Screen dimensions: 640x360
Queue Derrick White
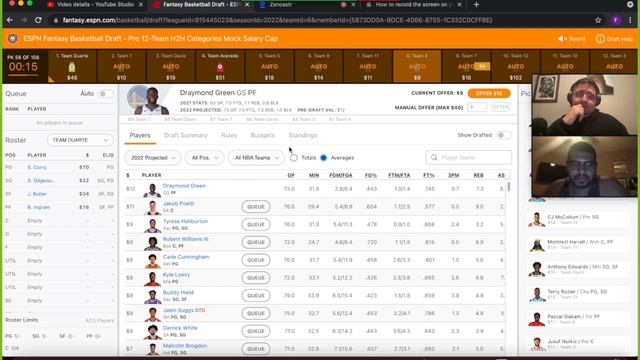tap(256, 331)
